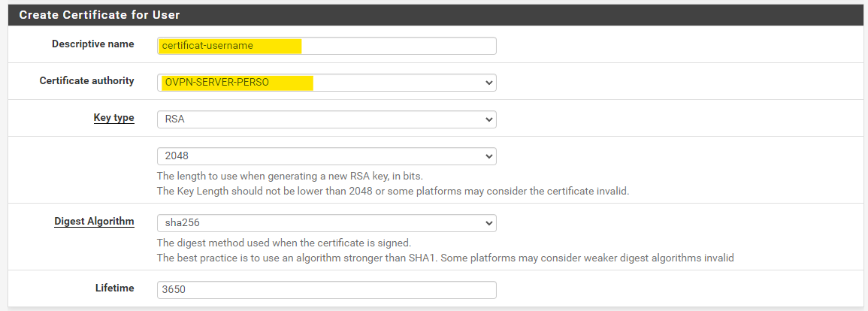Click the underlined Key type label
The image size is (868, 311).
click(113, 118)
